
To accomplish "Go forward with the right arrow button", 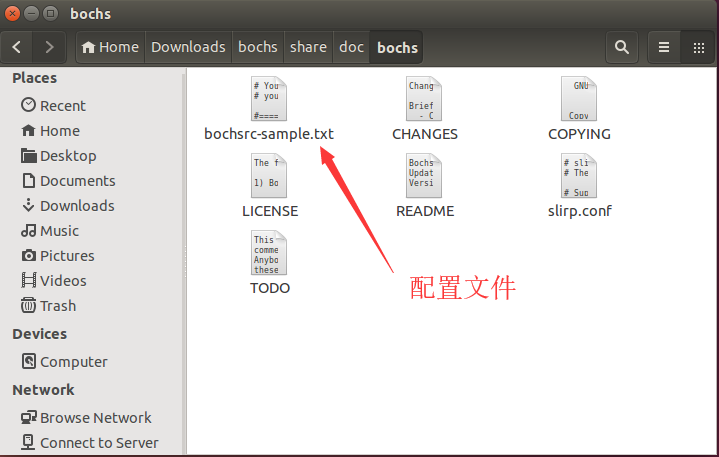I will coord(49,47).
